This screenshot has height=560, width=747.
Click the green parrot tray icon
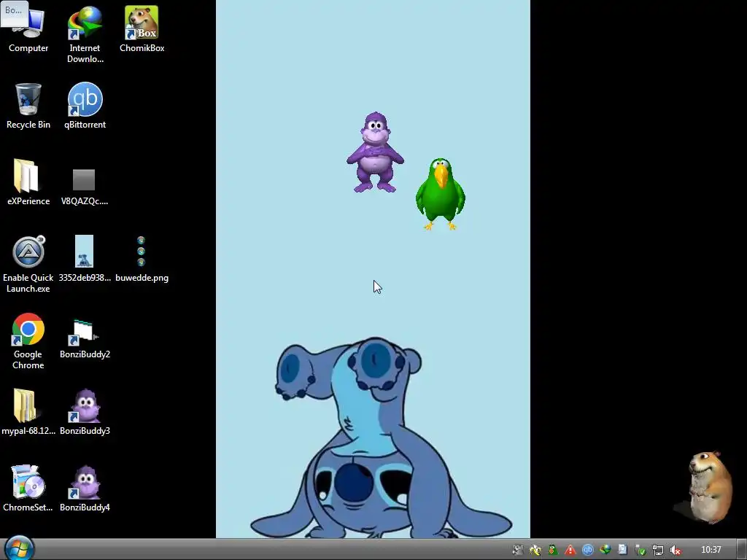coord(553,550)
